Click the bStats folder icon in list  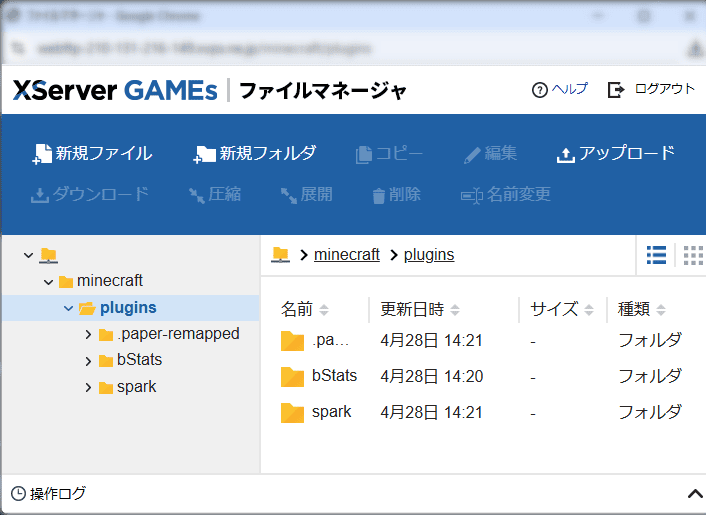[292, 377]
